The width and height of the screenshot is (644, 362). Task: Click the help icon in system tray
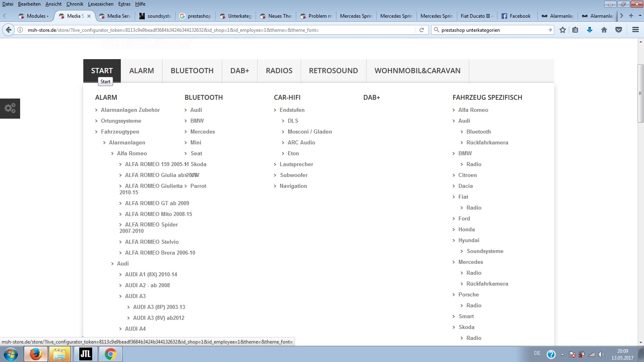tap(551, 354)
